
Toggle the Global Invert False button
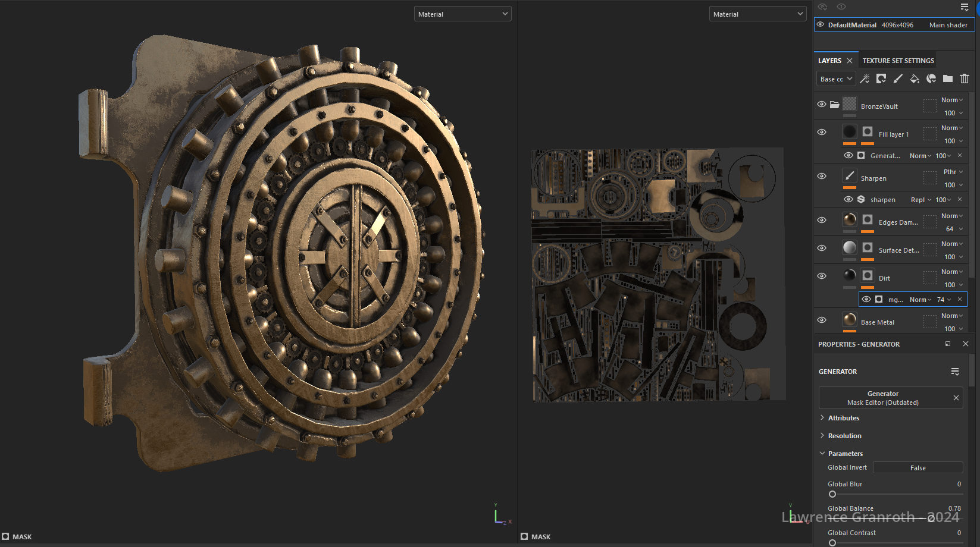pyautogui.click(x=918, y=468)
